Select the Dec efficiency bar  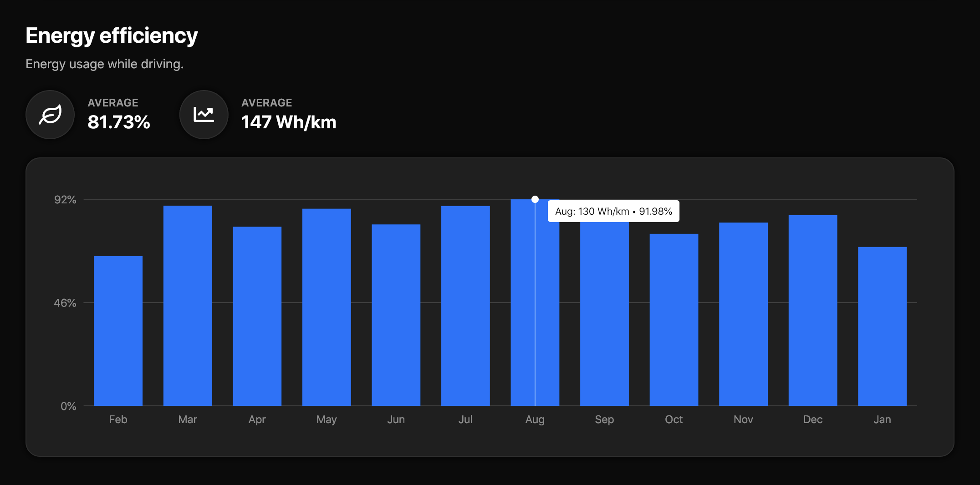[x=813, y=310]
